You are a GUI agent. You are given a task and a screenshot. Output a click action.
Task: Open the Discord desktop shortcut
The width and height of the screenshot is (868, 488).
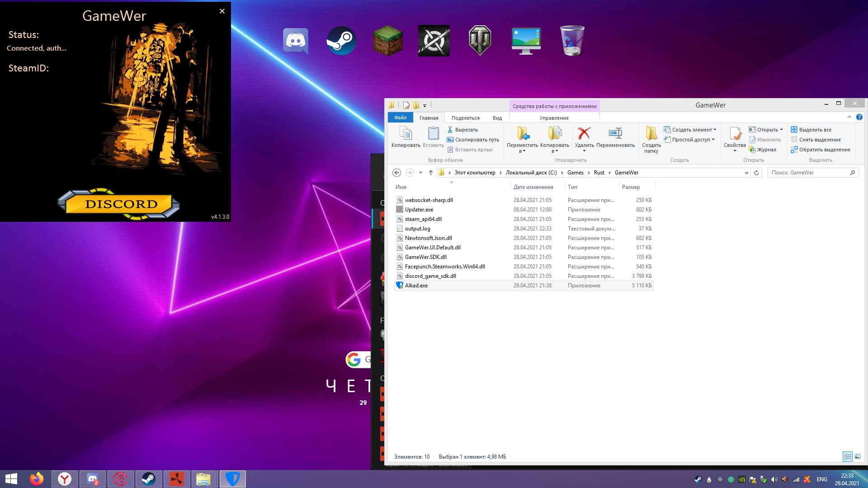[x=296, y=41]
